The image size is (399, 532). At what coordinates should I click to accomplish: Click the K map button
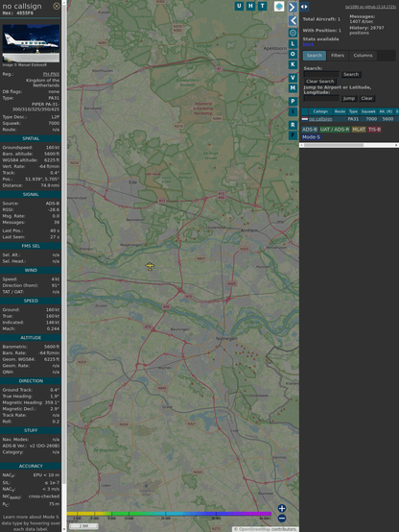[293, 64]
